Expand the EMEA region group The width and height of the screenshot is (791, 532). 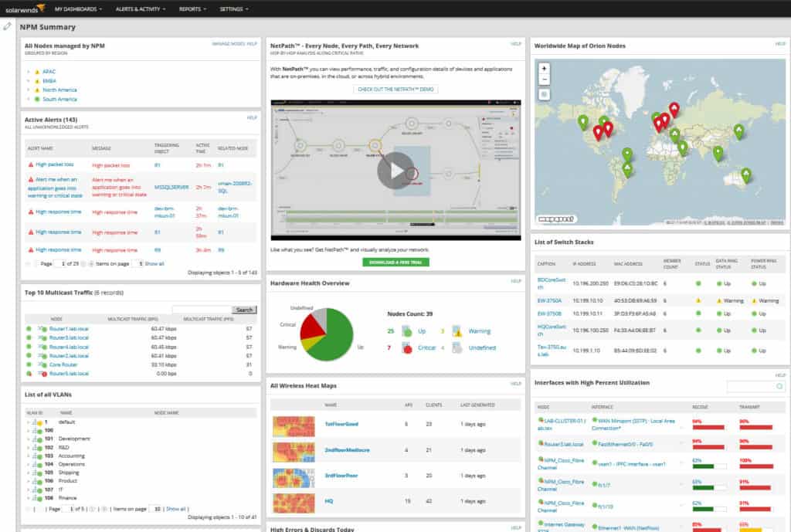click(29, 80)
